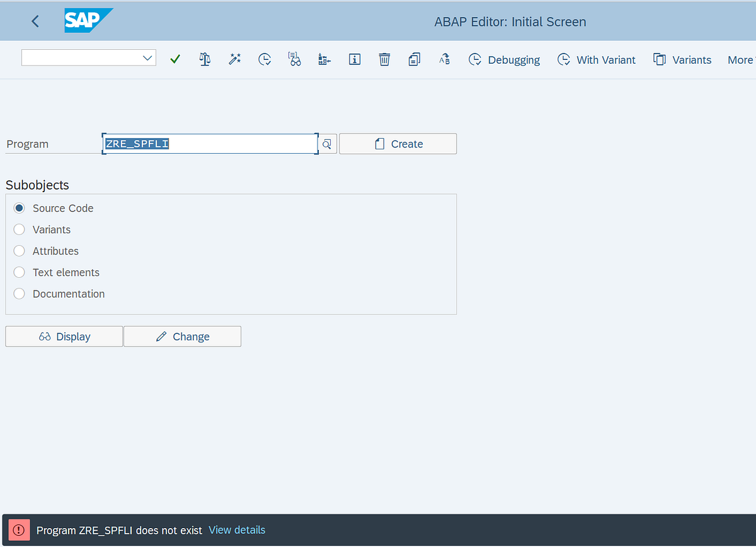The width and height of the screenshot is (756, 547).
Task: Run the program with the Execute clock icon
Action: coord(264,59)
